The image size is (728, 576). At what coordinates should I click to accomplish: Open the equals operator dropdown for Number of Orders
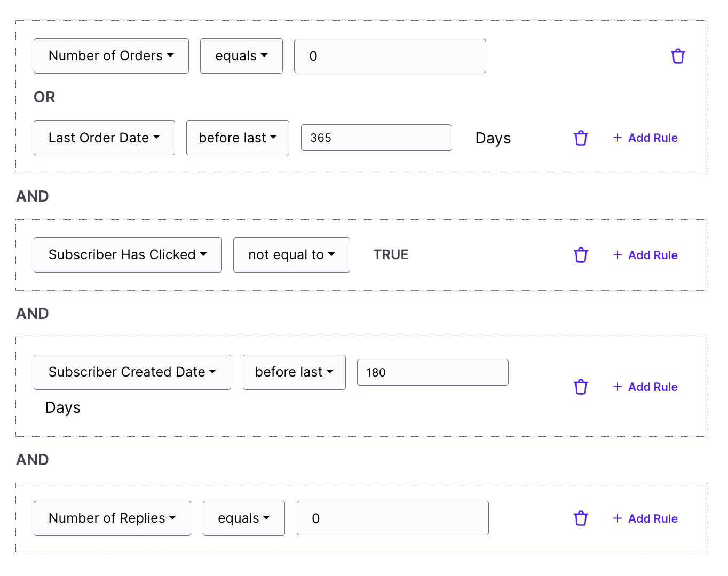pyautogui.click(x=241, y=55)
